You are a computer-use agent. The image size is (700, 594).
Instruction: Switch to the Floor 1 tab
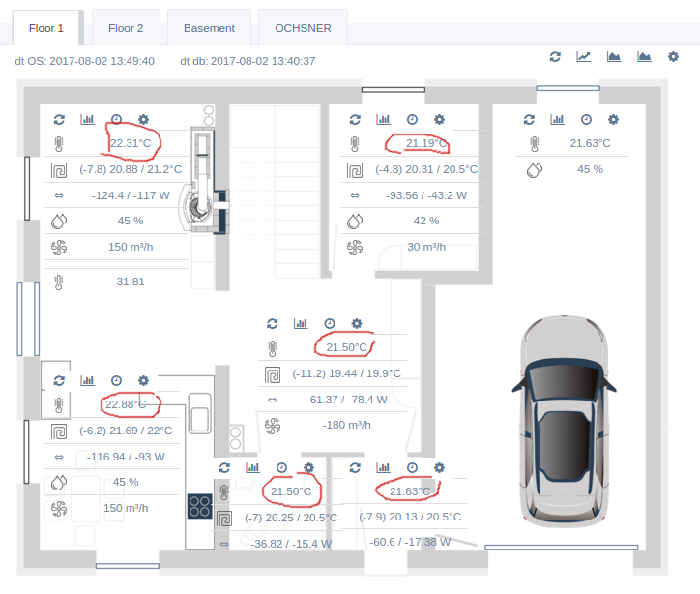click(x=46, y=28)
